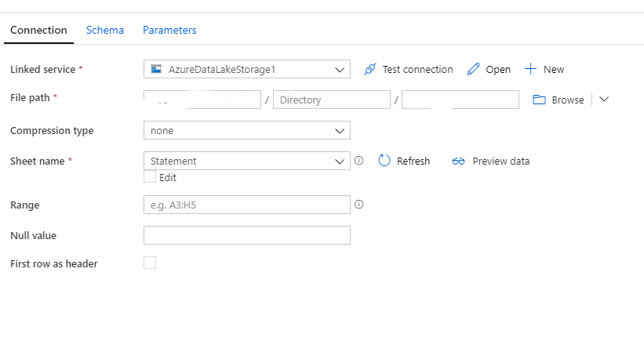Click the Browse button text
The height and width of the screenshot is (352, 644).
point(568,100)
